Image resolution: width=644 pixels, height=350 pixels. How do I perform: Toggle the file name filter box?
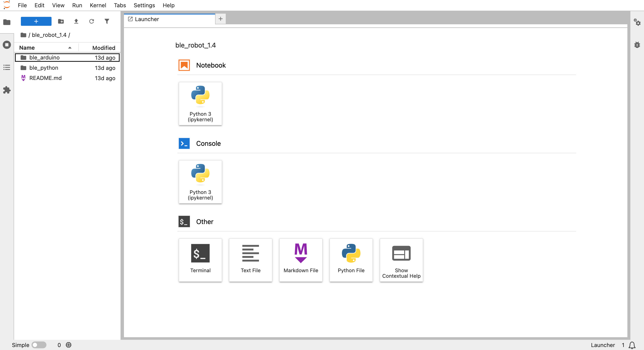coord(107,21)
